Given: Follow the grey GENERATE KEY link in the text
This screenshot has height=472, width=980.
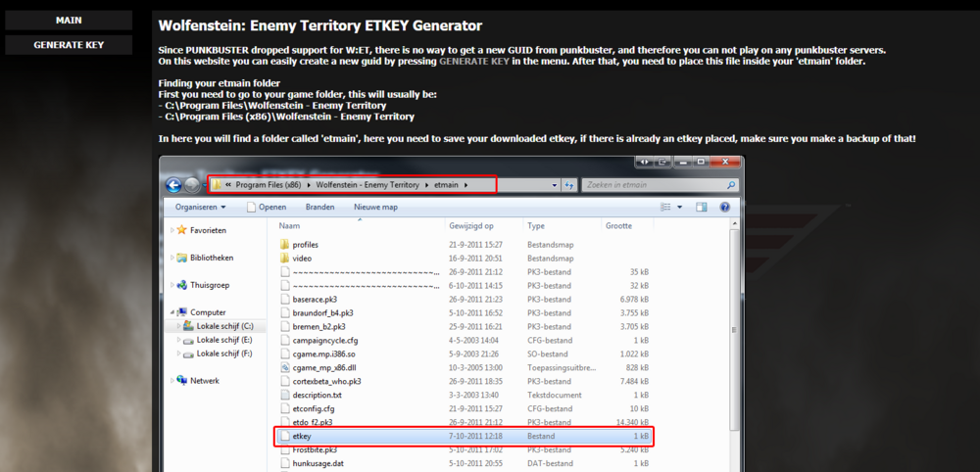Looking at the screenshot, I should pyautogui.click(x=474, y=61).
